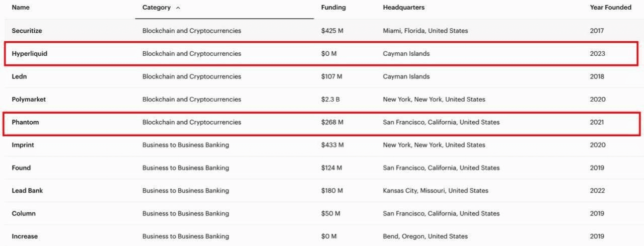Viewport: 644px width, 246px height.
Task: Sort by the Year Founded header
Action: point(610,8)
